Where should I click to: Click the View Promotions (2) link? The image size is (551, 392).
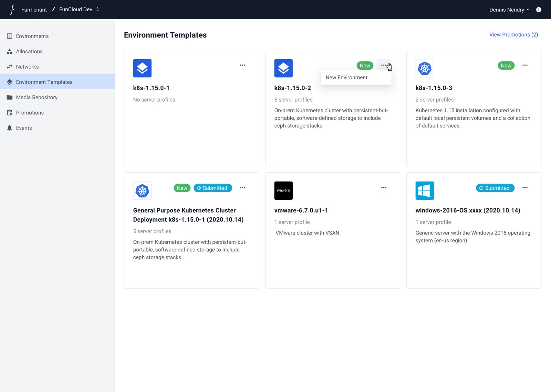513,34
